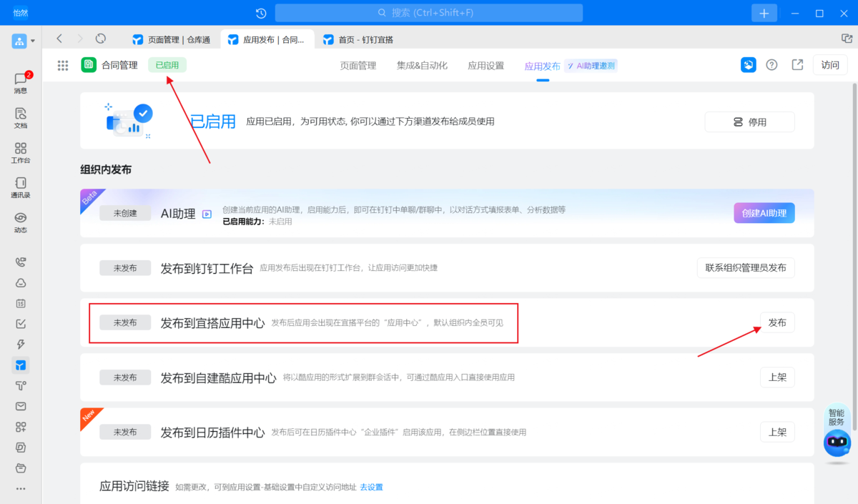
Task: Open the add-apps grid icon in sidebar
Action: 21,428
